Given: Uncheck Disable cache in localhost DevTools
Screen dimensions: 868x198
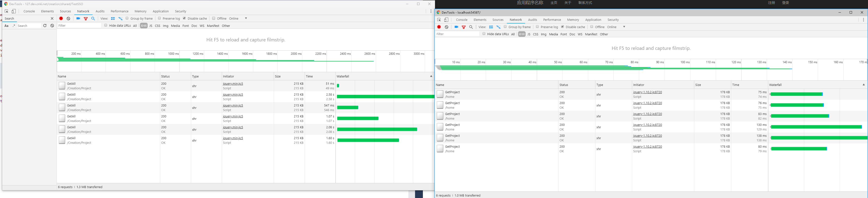Looking at the screenshot, I should click(562, 27).
